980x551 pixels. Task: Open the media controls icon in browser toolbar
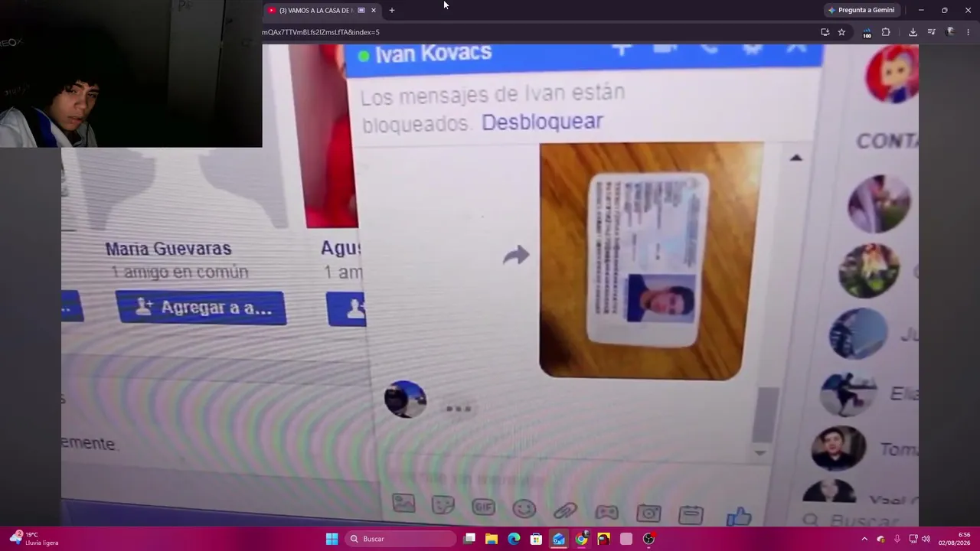[x=931, y=32]
